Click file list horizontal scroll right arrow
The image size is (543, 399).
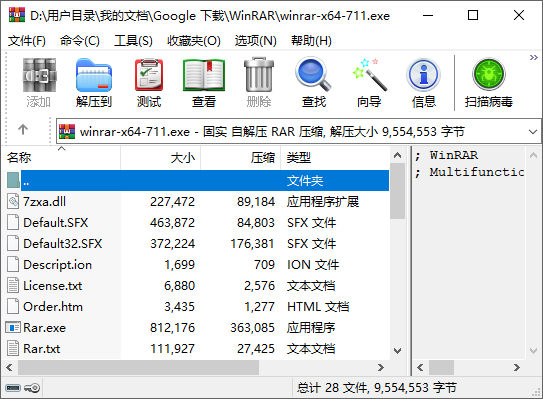pyautogui.click(x=381, y=367)
